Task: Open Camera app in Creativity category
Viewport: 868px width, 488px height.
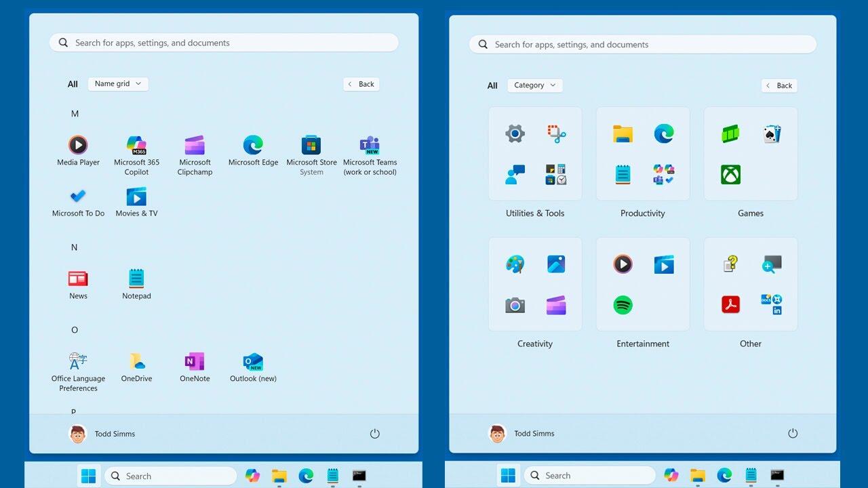Action: pos(515,305)
